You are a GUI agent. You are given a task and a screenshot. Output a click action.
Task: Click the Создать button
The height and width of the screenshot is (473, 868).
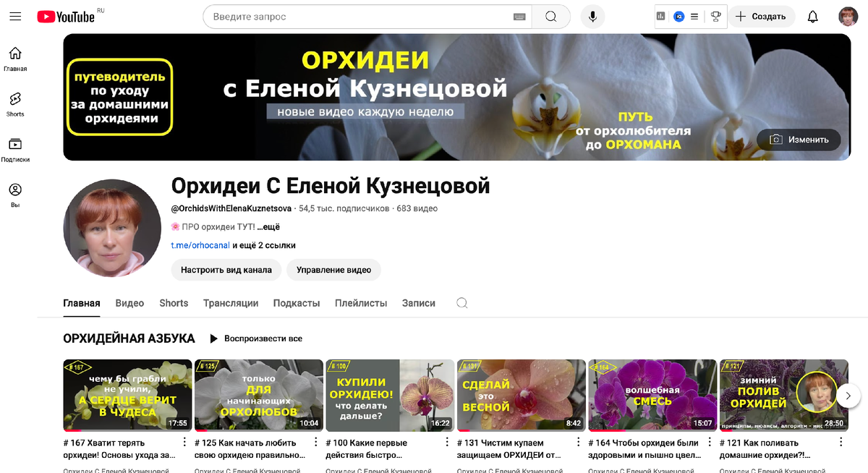point(761,16)
